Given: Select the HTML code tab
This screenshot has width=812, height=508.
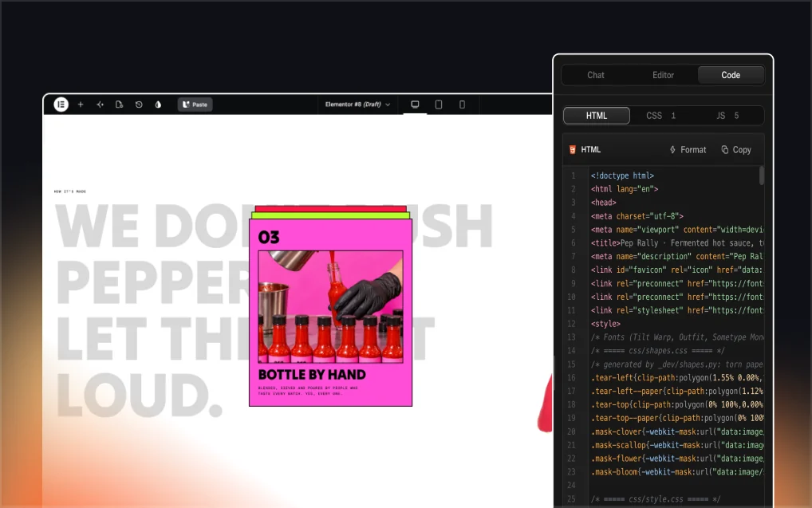Looking at the screenshot, I should point(597,116).
